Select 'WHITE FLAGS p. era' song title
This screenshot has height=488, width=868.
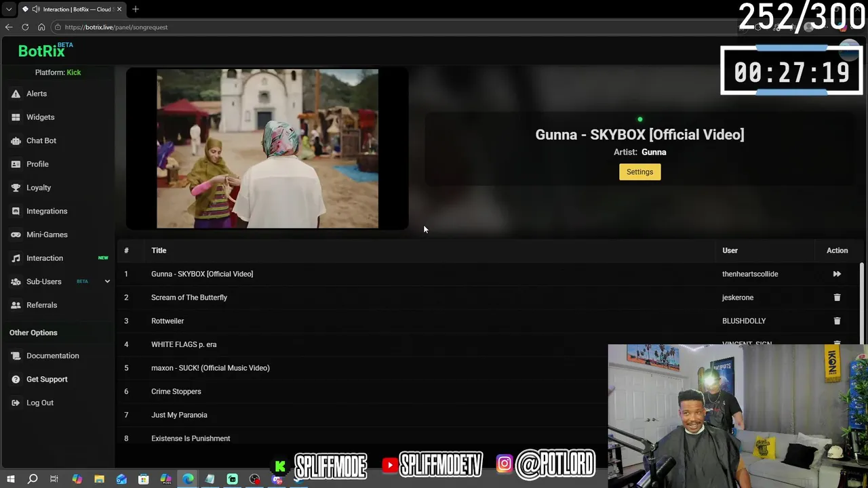184,344
